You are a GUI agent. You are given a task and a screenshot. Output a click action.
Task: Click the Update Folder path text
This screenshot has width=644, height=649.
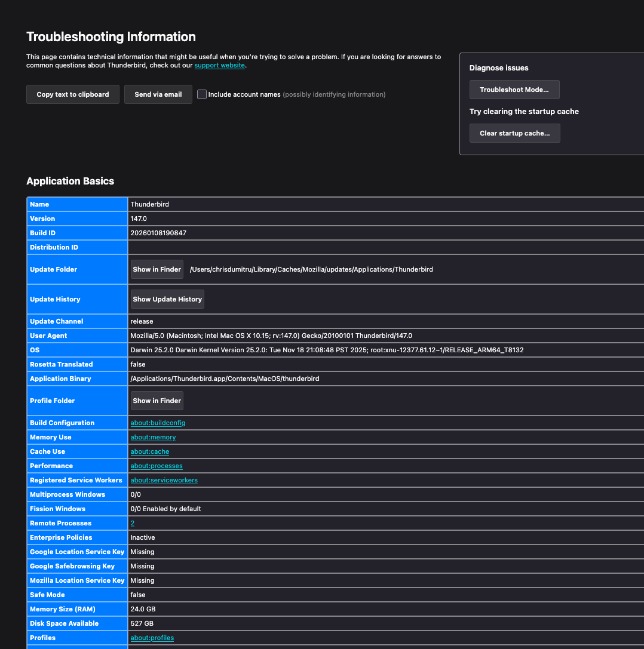(x=311, y=269)
